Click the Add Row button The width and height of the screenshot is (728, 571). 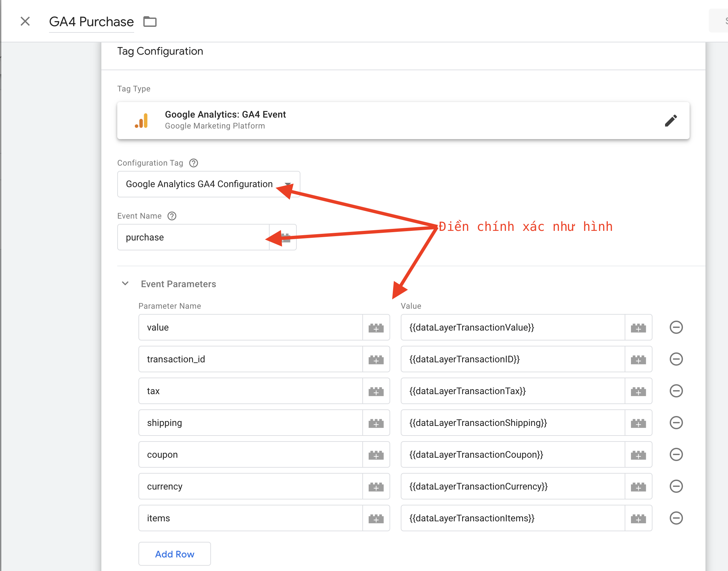pyautogui.click(x=175, y=554)
